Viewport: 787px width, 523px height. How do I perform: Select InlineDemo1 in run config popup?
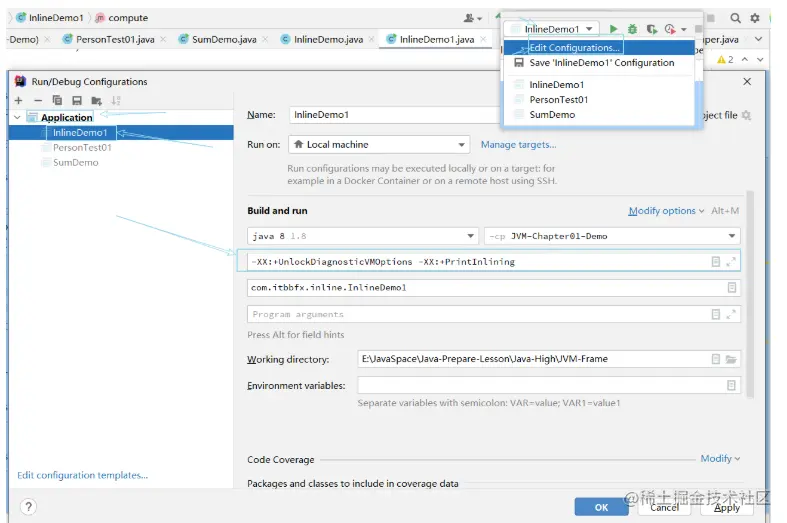pyautogui.click(x=599, y=84)
